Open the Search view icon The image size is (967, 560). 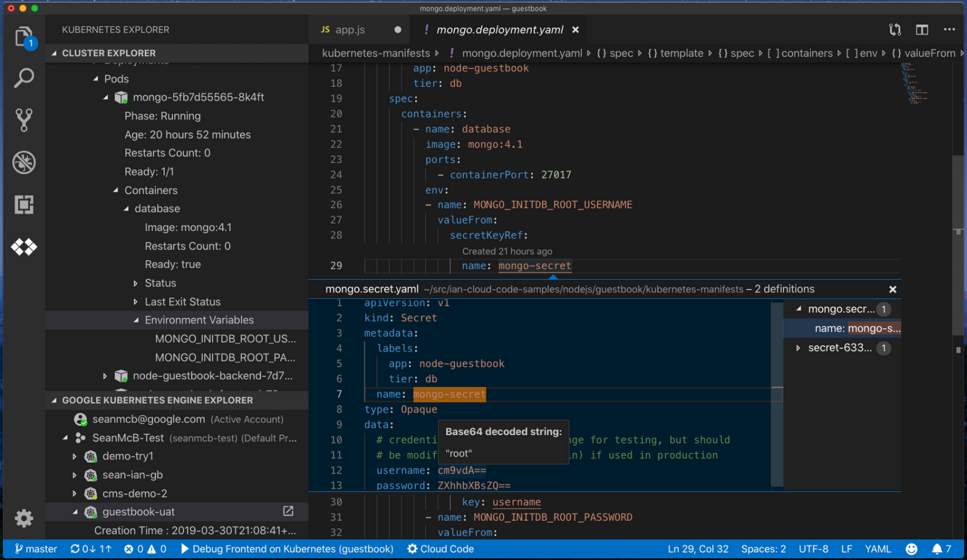pyautogui.click(x=24, y=78)
